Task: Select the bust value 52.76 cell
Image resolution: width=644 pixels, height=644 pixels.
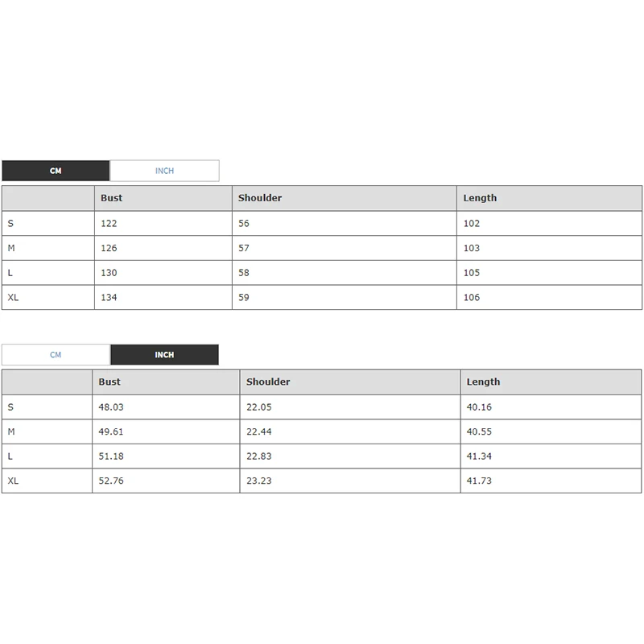Action: coord(111,481)
